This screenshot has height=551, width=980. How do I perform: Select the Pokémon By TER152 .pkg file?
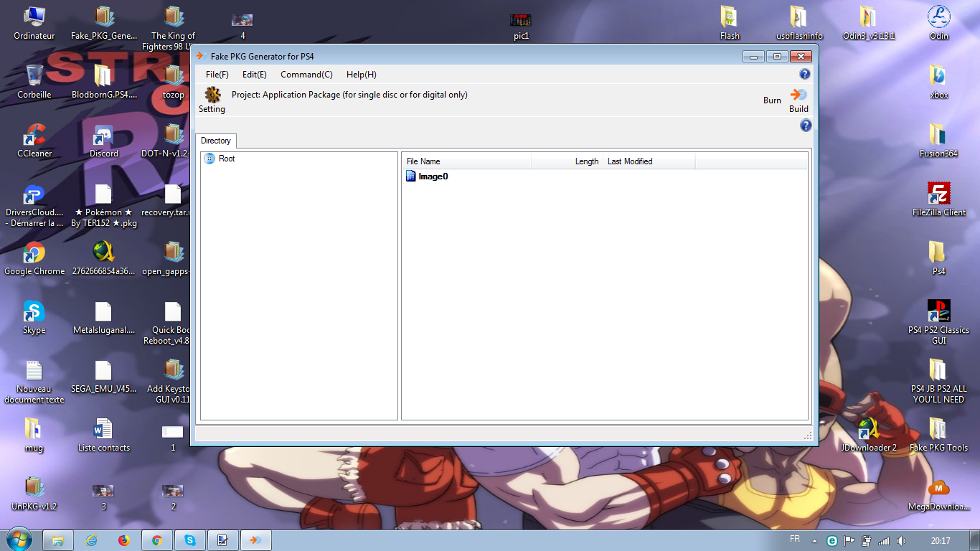pyautogui.click(x=103, y=205)
